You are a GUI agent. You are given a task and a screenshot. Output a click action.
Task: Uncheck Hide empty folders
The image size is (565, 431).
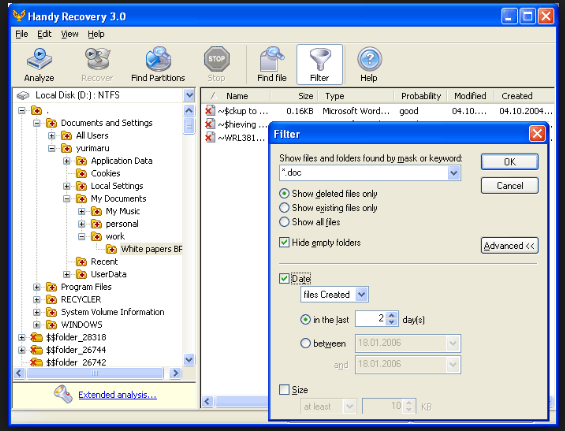[x=284, y=243]
